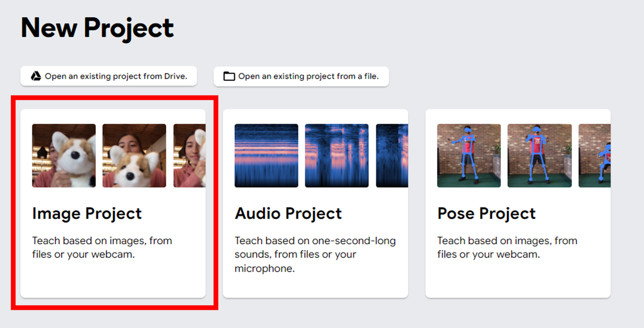Open an existing project from a file

point(301,76)
